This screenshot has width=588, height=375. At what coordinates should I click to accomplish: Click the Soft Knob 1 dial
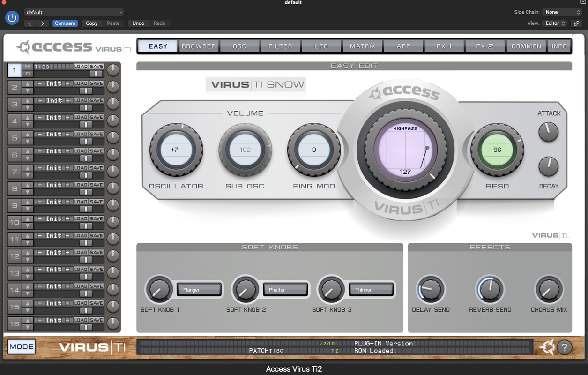coord(159,290)
